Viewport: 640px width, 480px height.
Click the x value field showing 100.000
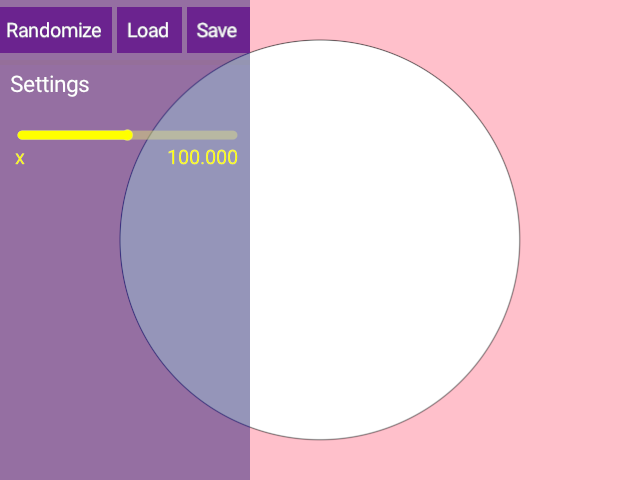pos(203,158)
